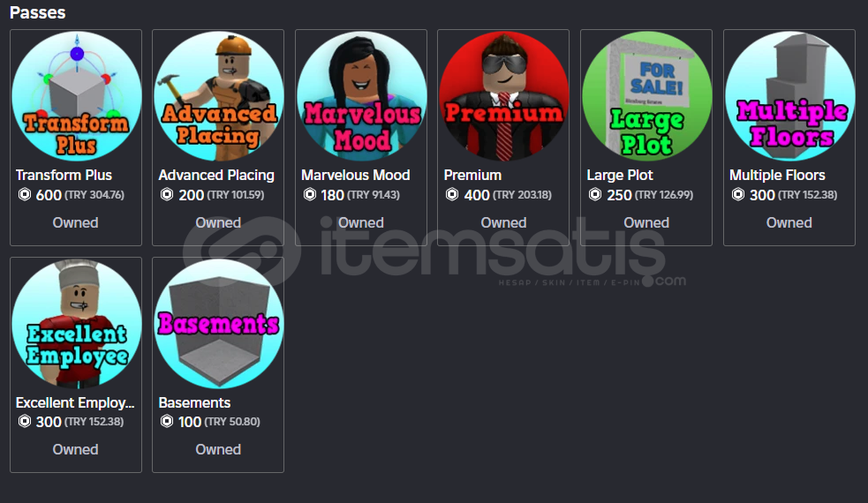Image resolution: width=868 pixels, height=503 pixels.
Task: Open the Transform Plus pass icon
Action: 77,96
